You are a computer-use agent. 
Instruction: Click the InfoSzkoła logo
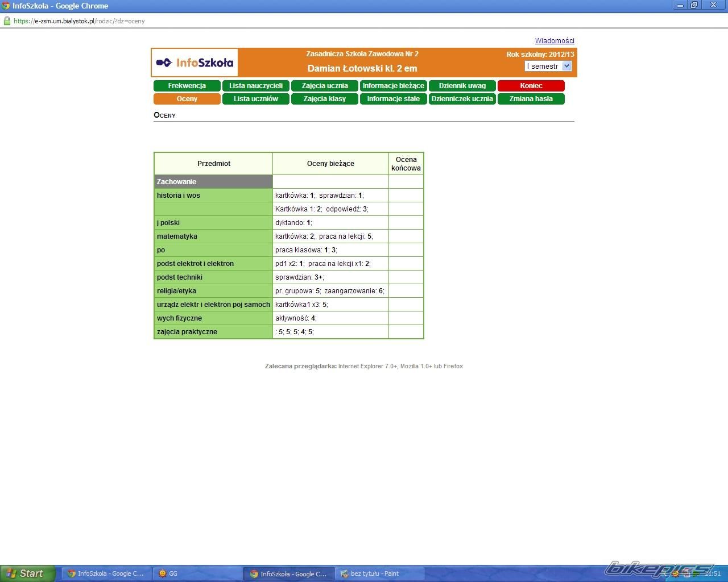[195, 63]
